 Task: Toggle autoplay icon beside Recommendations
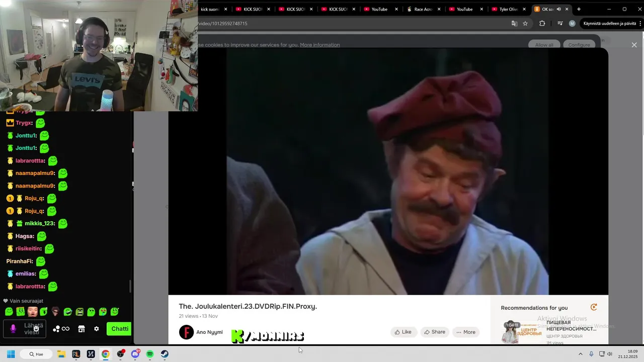(594, 307)
